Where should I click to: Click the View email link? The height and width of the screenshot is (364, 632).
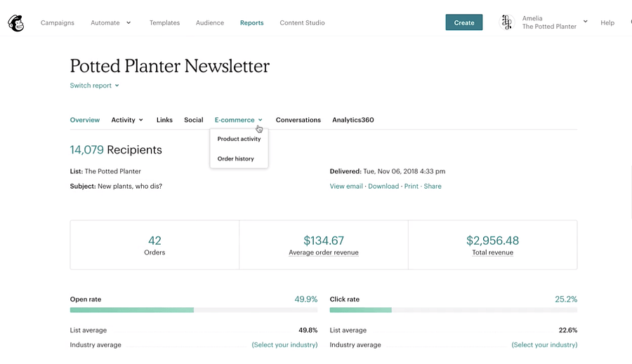[x=346, y=187]
